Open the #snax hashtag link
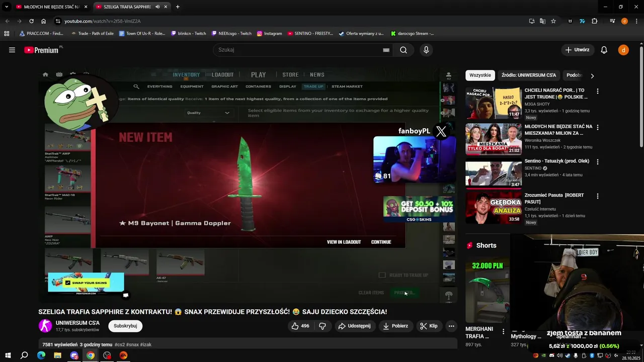The width and height of the screenshot is (644, 362). point(132,345)
